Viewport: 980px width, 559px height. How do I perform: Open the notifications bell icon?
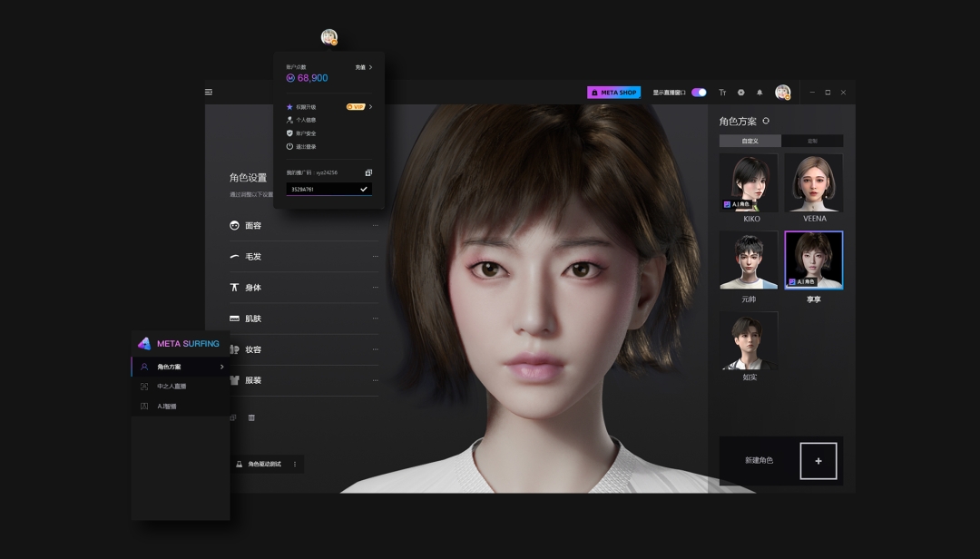(x=759, y=93)
